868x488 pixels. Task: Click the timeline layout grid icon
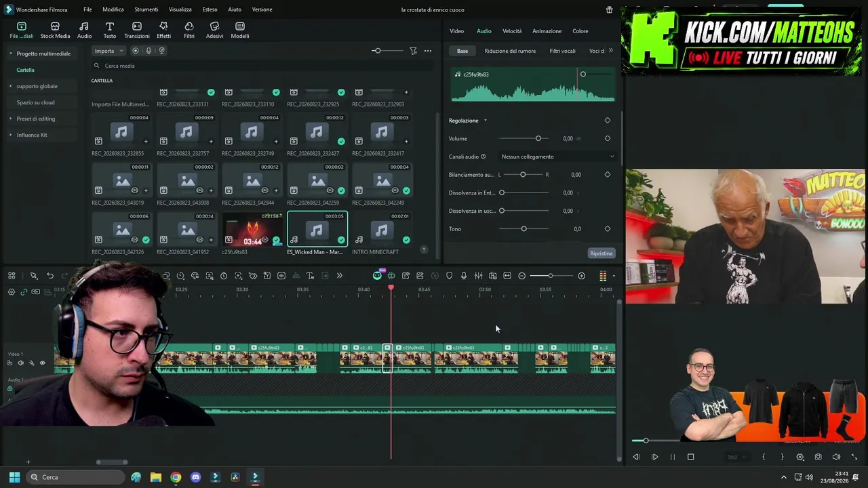tap(12, 276)
